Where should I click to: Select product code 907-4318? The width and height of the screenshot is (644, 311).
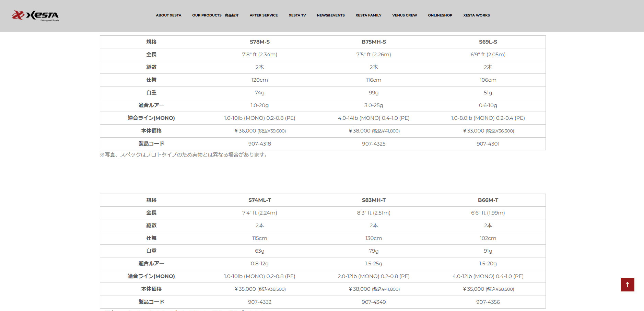(x=260, y=144)
